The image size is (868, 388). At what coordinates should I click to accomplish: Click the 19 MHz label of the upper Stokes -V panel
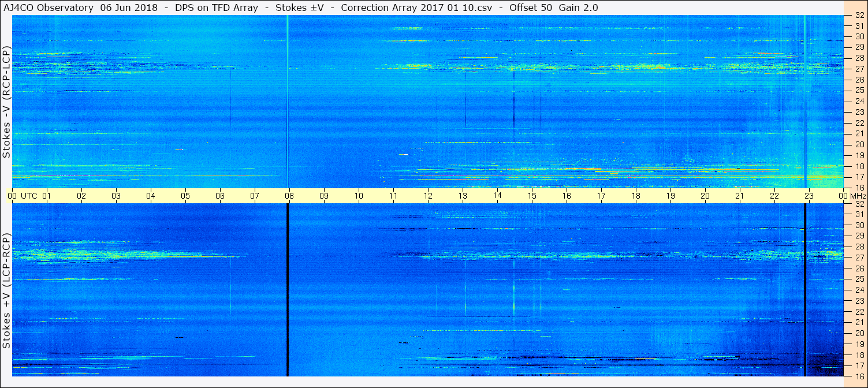coord(859,155)
